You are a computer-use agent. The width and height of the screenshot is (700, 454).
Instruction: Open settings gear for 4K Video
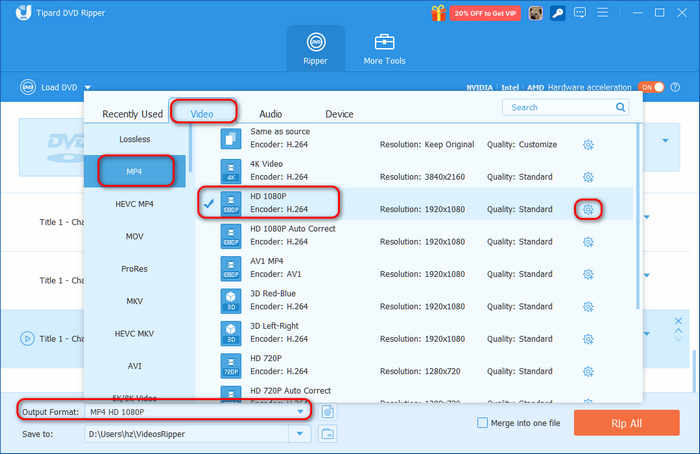click(x=588, y=177)
